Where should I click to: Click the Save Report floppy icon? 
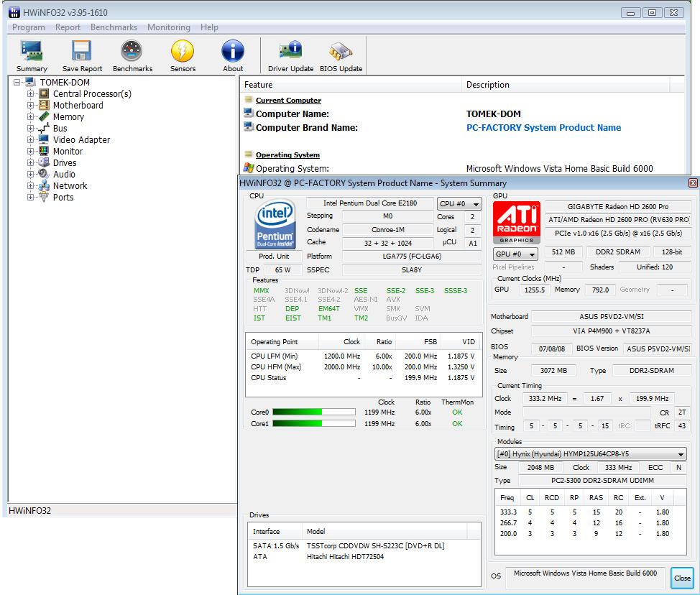point(82,51)
